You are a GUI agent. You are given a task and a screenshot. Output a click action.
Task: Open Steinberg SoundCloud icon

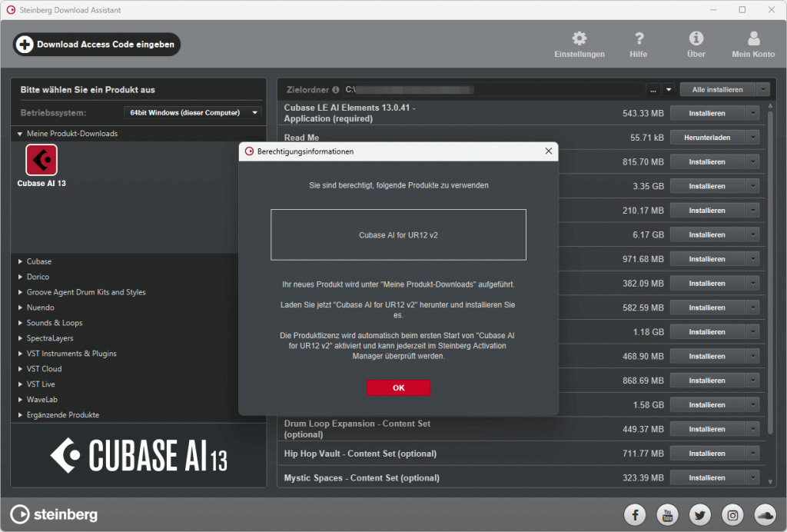coord(765,514)
